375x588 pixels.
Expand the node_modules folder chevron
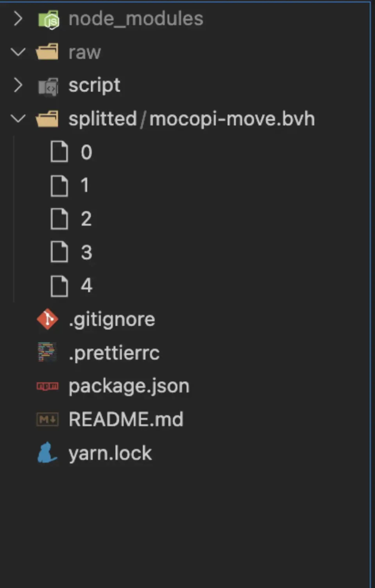(18, 19)
